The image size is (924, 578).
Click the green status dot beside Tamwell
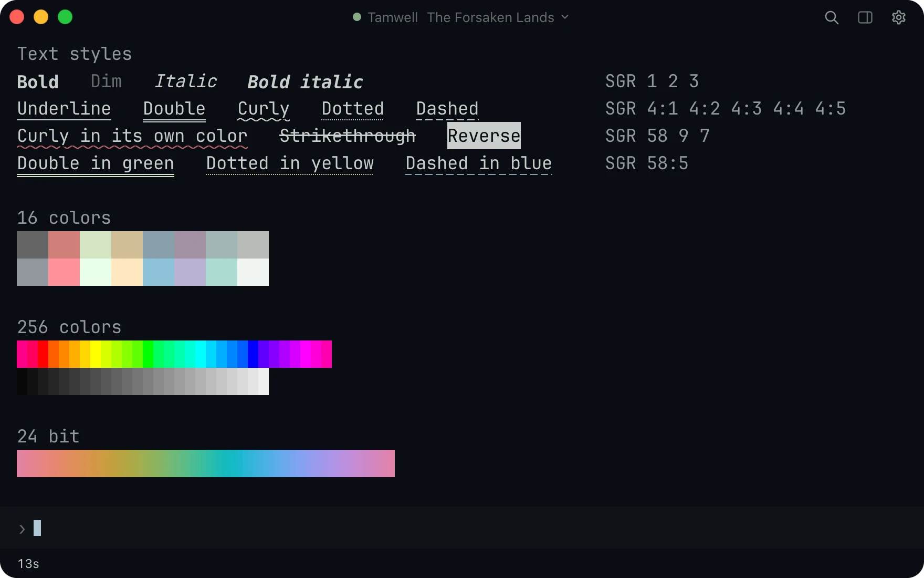coord(357,17)
